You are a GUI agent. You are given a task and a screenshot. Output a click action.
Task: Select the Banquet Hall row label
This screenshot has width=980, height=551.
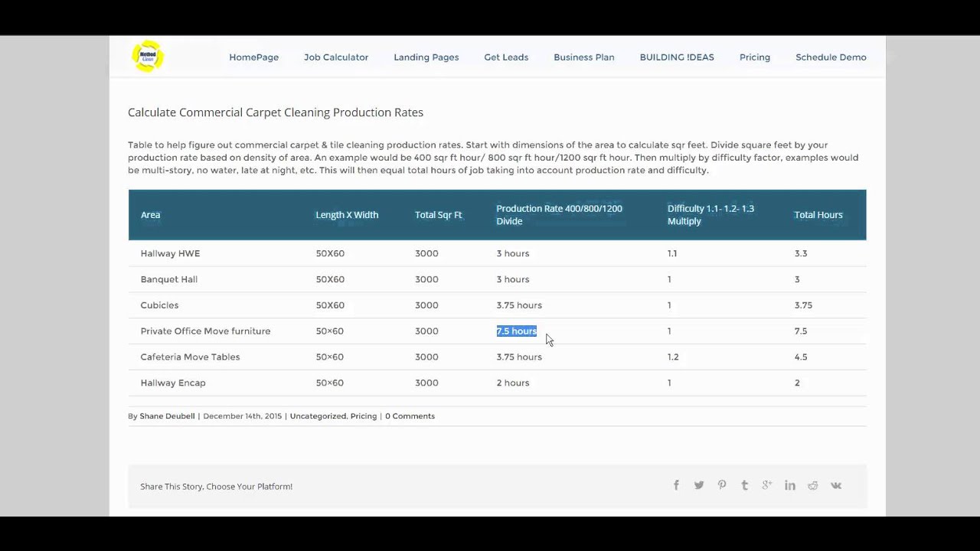tap(168, 279)
